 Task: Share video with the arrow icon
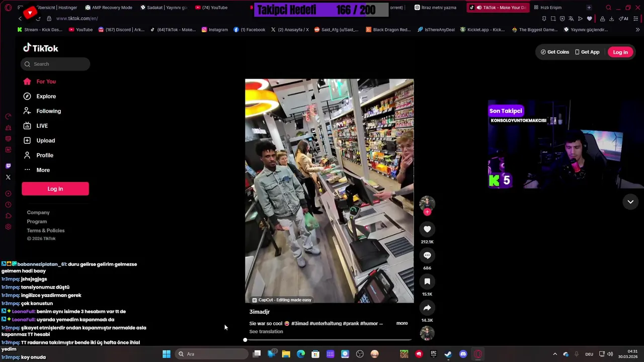coord(427,308)
